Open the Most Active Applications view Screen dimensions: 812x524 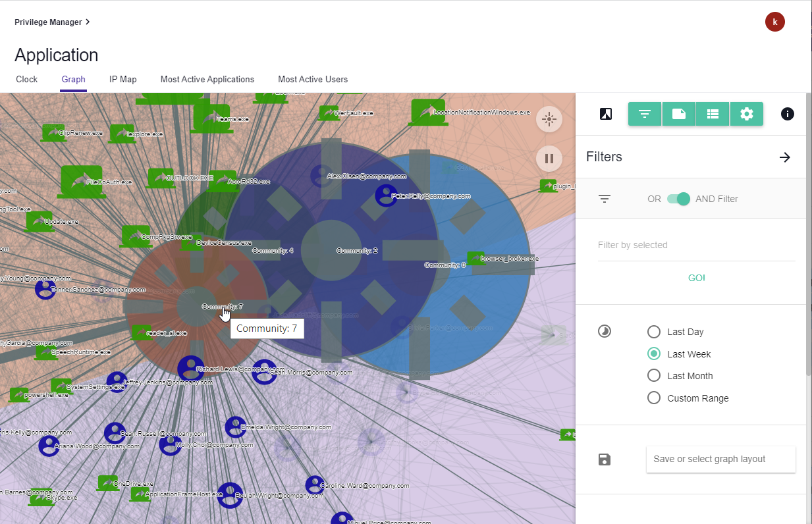(207, 79)
